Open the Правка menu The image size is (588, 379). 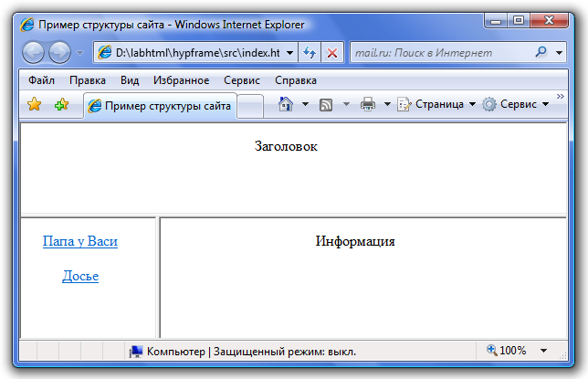88,80
